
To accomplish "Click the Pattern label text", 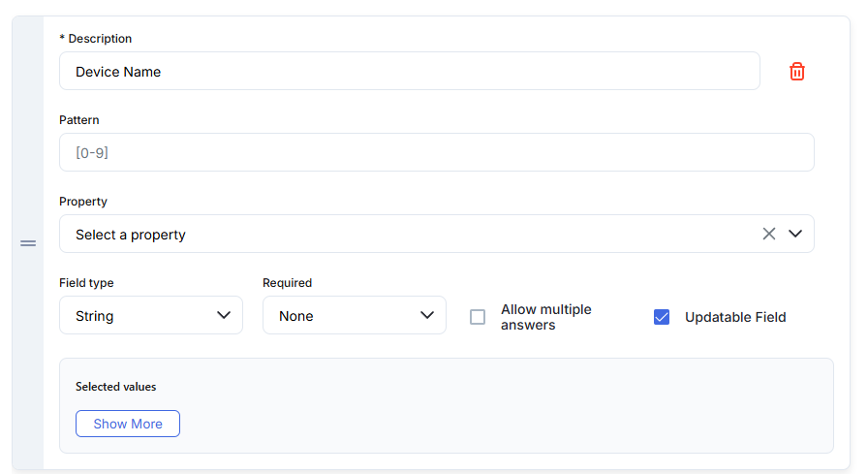I will pos(79,120).
